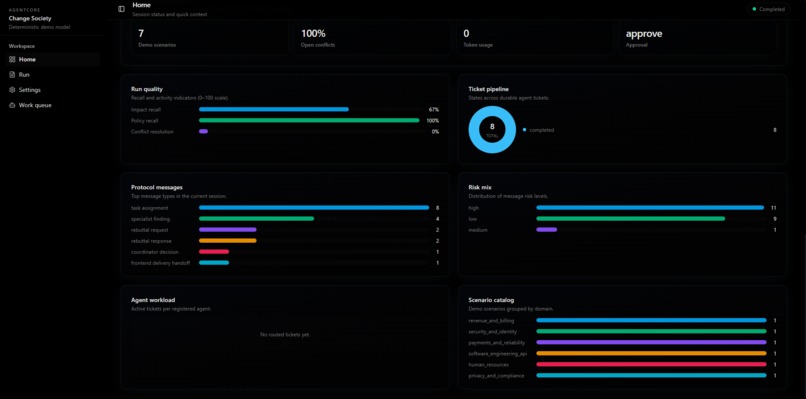Click the frontend delivery handoff bar
The image size is (806, 399).
pos(314,263)
